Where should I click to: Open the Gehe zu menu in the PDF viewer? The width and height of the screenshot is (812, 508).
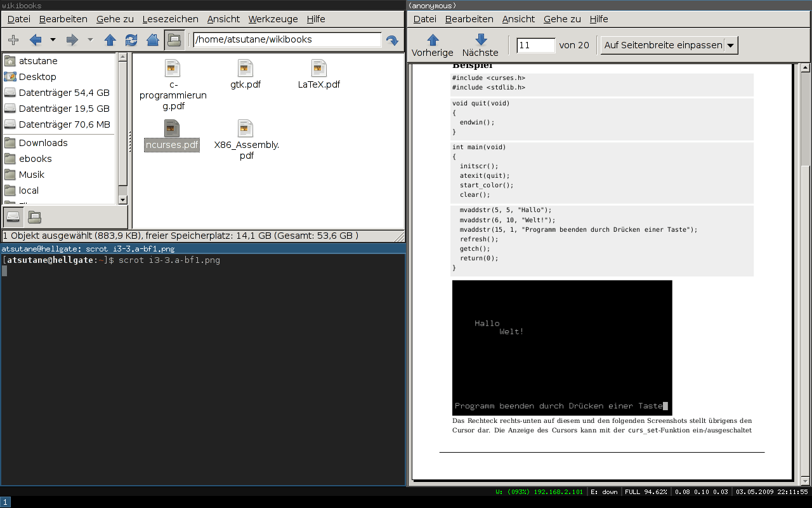coord(563,19)
